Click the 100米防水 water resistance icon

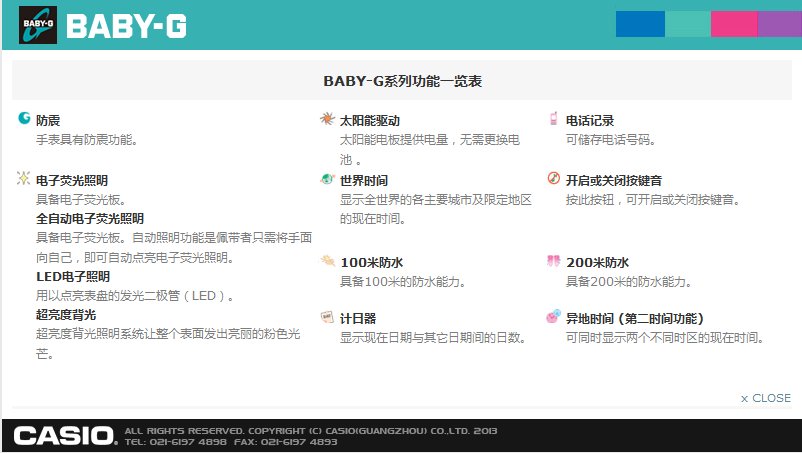click(x=328, y=261)
